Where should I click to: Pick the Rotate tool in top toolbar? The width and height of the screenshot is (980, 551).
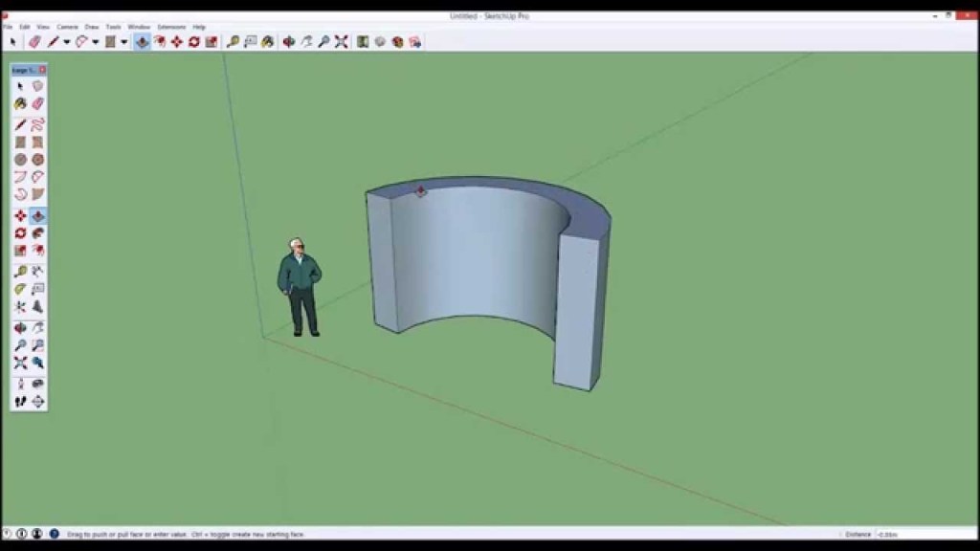(x=194, y=42)
